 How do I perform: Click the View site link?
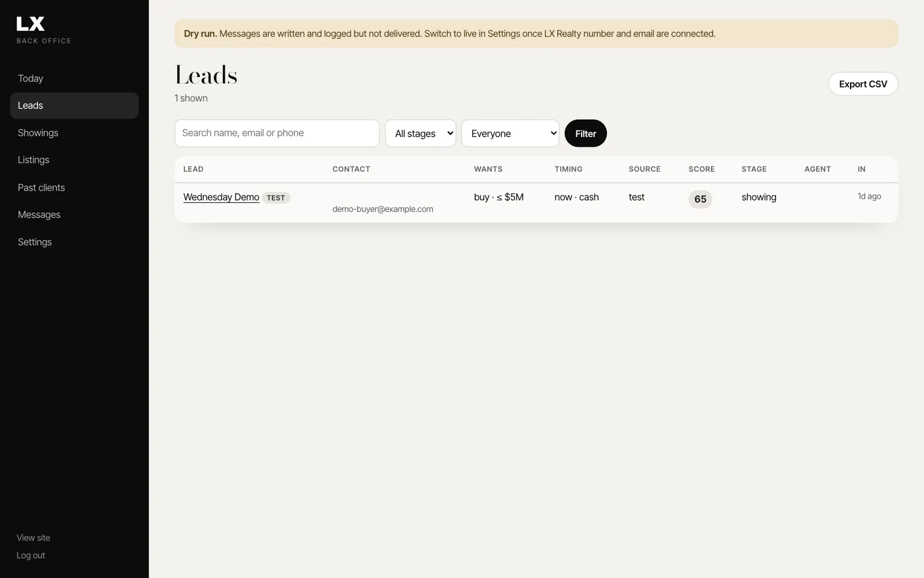click(x=33, y=538)
